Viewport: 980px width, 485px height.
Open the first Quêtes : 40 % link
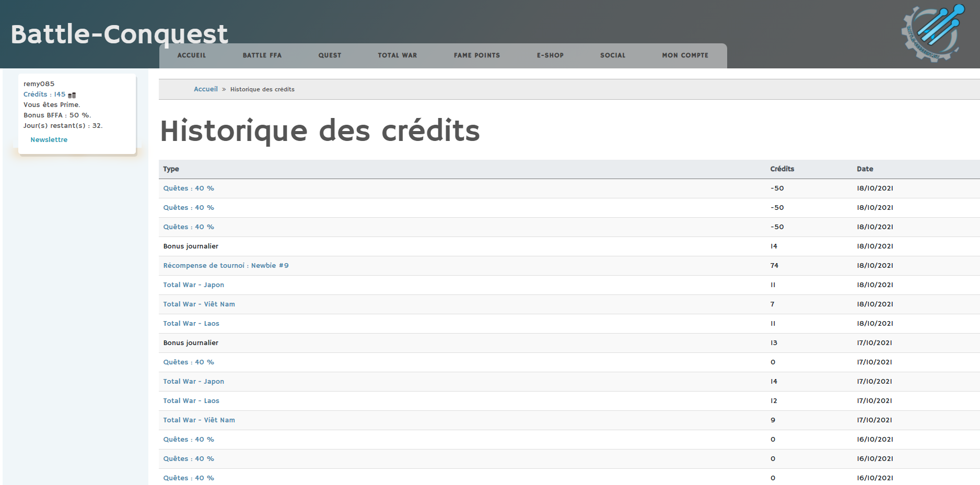(189, 188)
